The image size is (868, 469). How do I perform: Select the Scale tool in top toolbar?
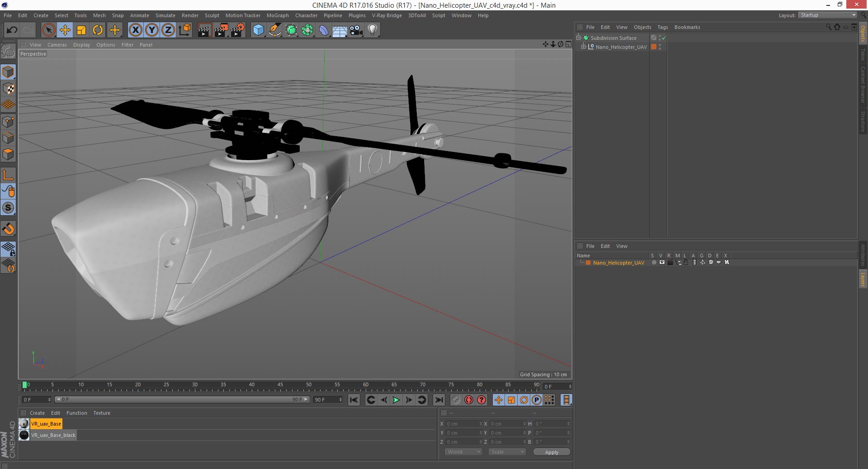click(81, 30)
